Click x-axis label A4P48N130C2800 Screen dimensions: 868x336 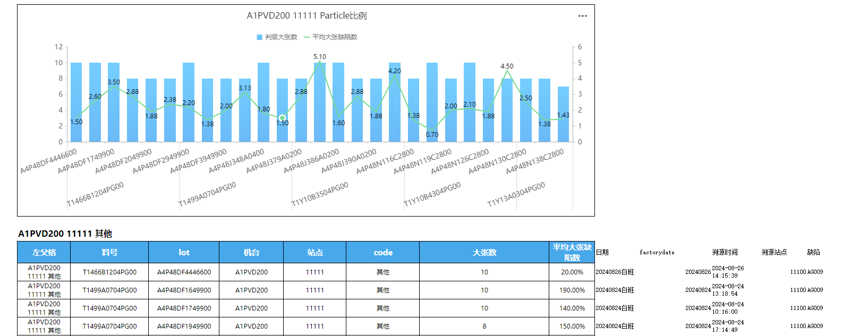point(498,161)
